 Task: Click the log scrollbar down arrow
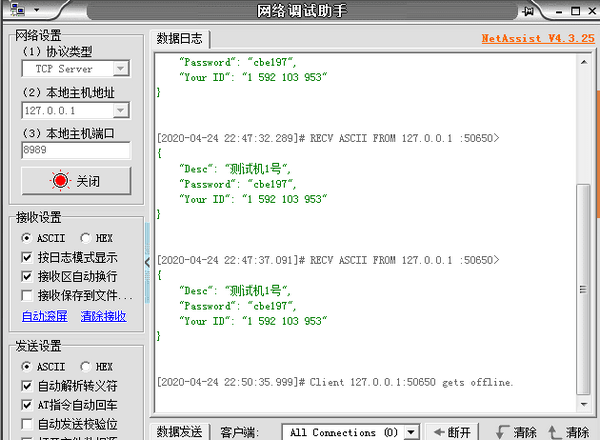pos(584,404)
